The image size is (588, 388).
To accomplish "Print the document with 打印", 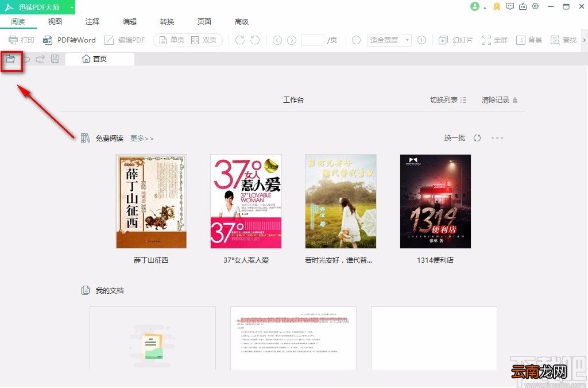I will click(21, 40).
